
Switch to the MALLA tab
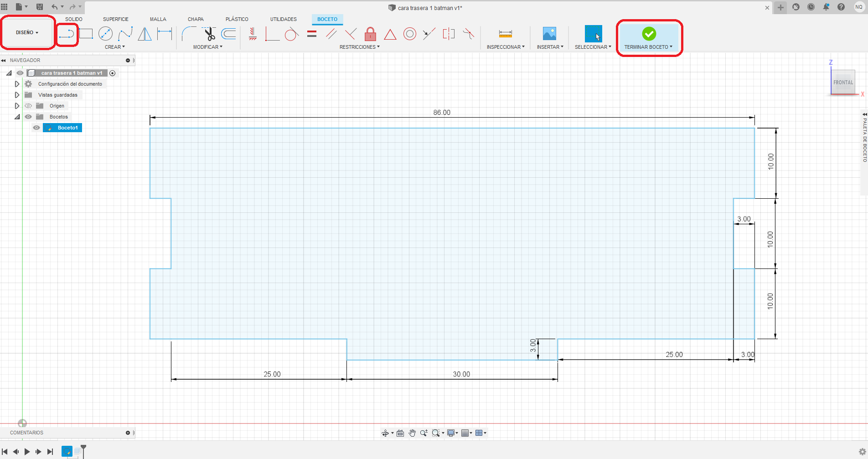[158, 19]
